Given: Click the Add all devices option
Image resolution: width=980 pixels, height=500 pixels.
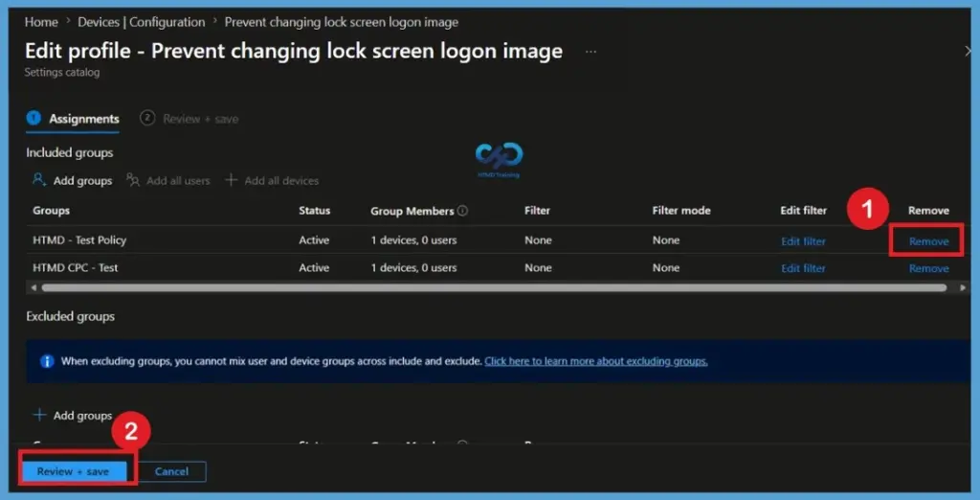Looking at the screenshot, I should (x=272, y=181).
